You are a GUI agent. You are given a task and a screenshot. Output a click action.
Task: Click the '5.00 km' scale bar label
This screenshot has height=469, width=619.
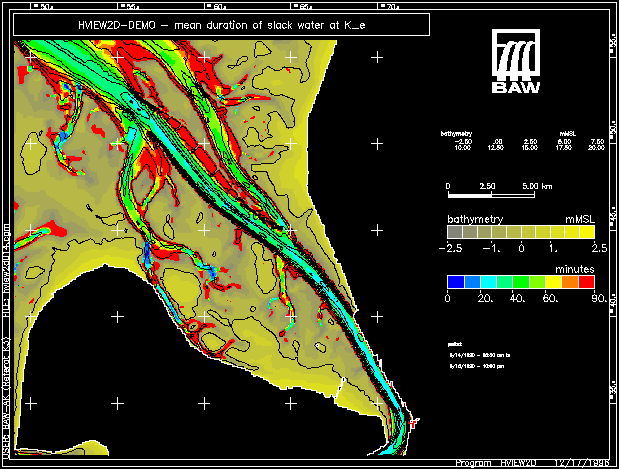(x=537, y=186)
